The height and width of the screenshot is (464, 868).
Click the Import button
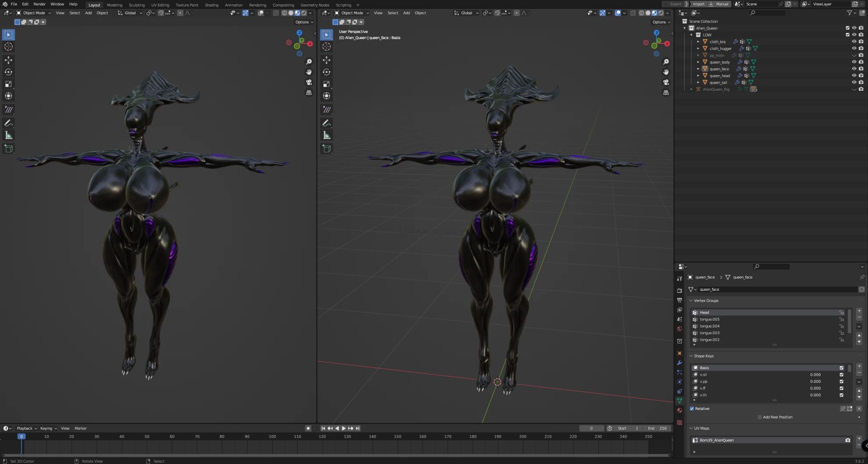[x=698, y=4]
